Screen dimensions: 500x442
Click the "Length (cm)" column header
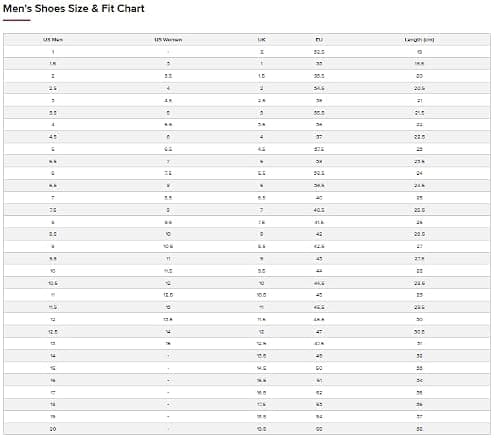[419, 40]
